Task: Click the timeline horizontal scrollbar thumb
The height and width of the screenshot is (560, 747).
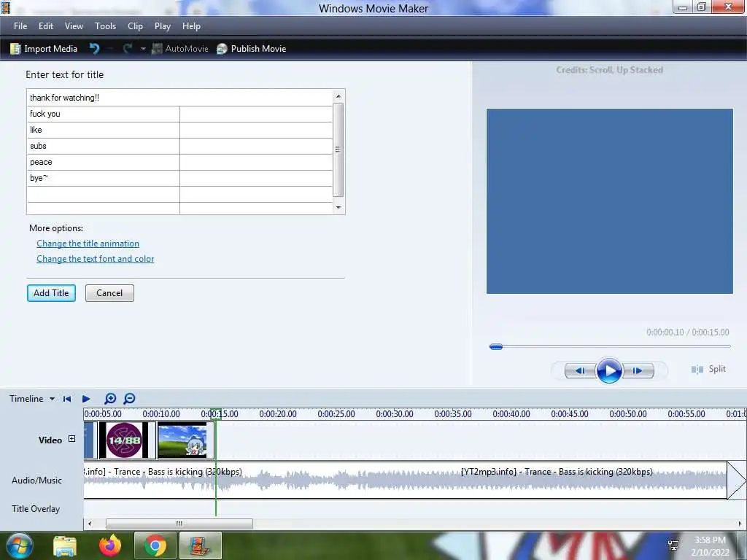Action: [179, 524]
